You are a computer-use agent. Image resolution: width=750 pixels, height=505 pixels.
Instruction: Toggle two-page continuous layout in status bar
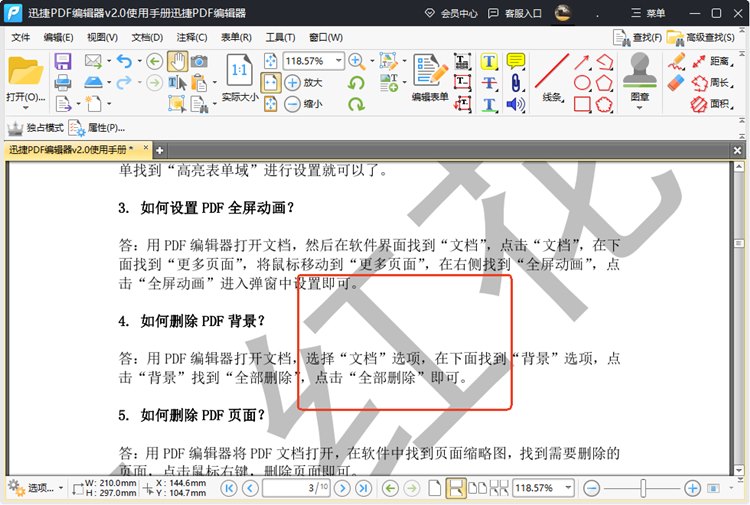point(499,488)
